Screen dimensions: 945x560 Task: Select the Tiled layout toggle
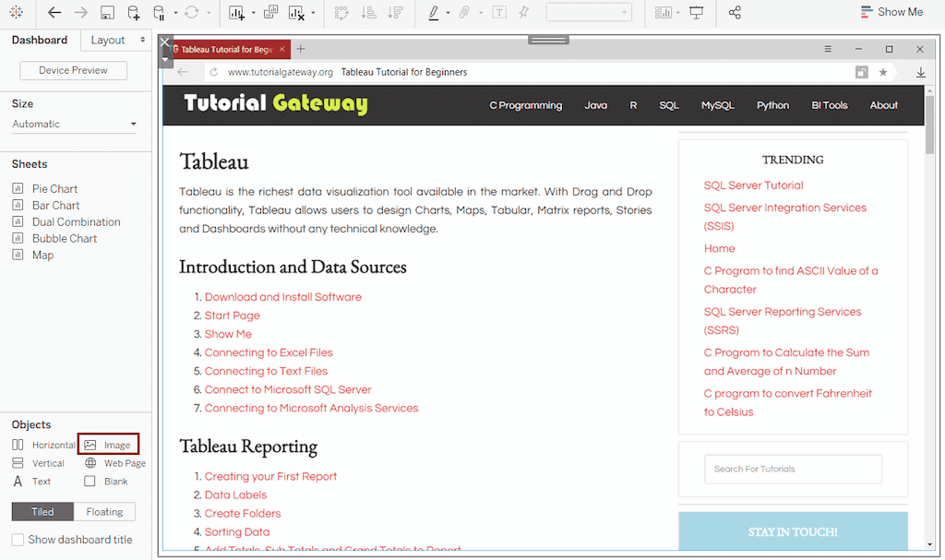pos(42,512)
